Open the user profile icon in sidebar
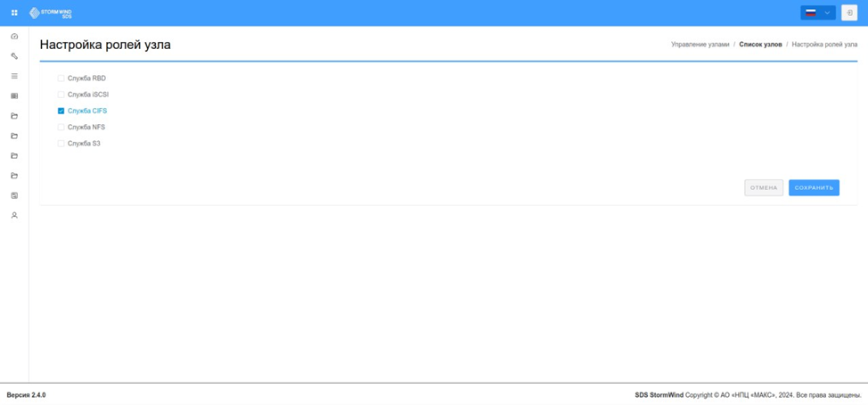The height and width of the screenshot is (405, 868). pos(14,216)
